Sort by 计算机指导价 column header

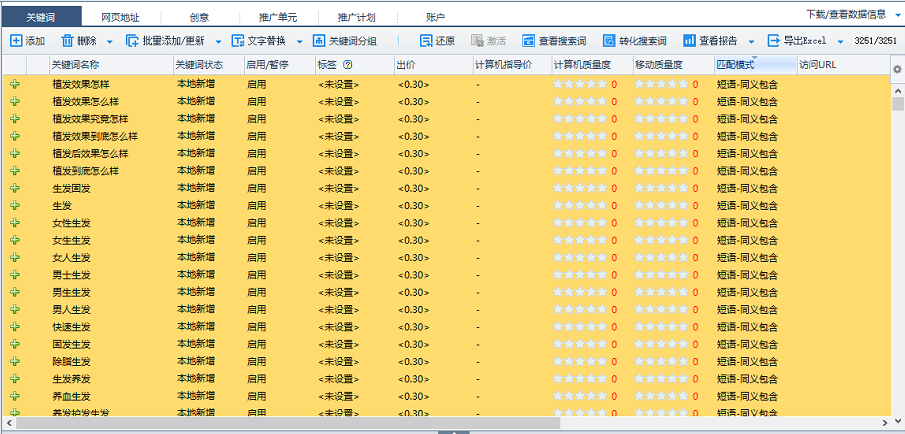tap(512, 65)
